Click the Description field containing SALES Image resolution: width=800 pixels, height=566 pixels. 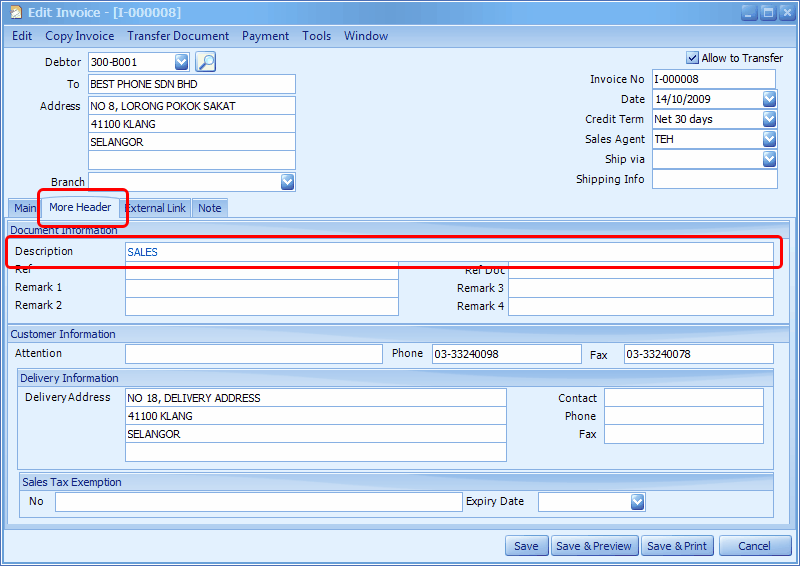(x=449, y=252)
